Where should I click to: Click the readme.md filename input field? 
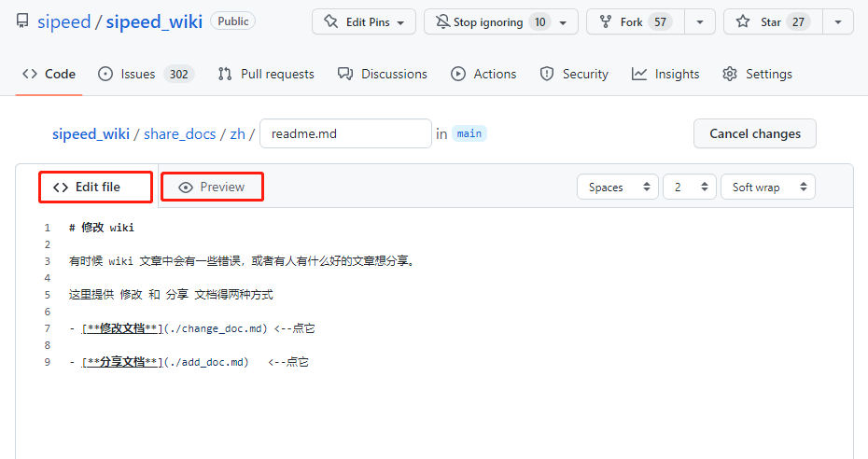coord(345,133)
